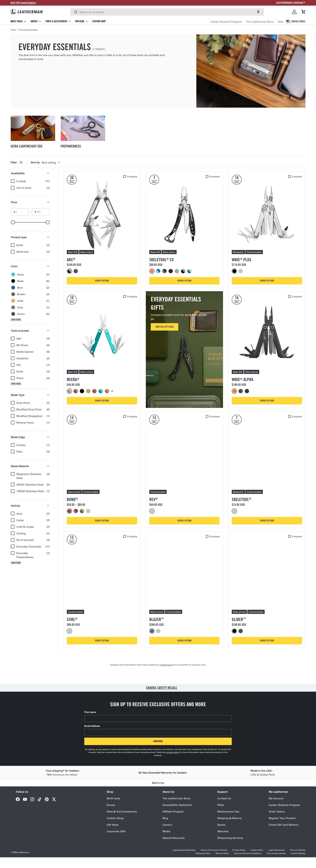Collapse the Tools Included section
The height and width of the screenshot is (868, 316).
(48, 331)
